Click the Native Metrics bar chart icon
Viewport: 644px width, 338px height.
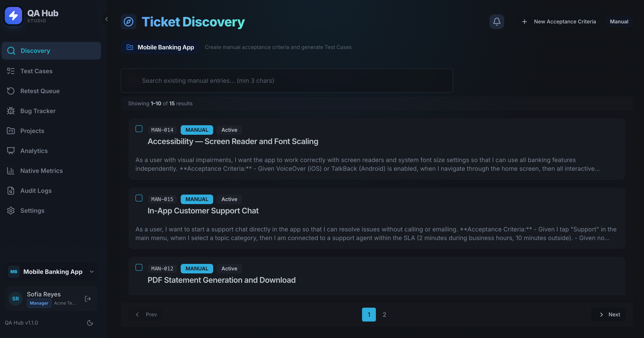coord(11,171)
